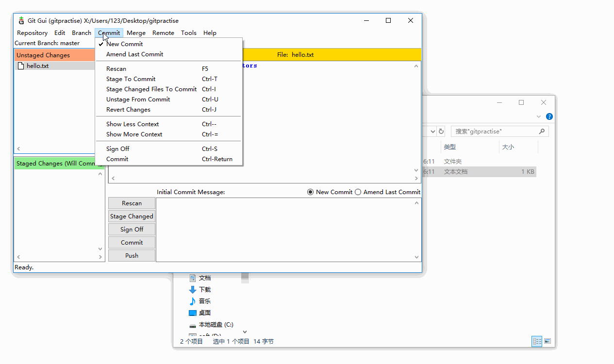Click the Push button
Screen dimensions: 614x364
coord(132,256)
